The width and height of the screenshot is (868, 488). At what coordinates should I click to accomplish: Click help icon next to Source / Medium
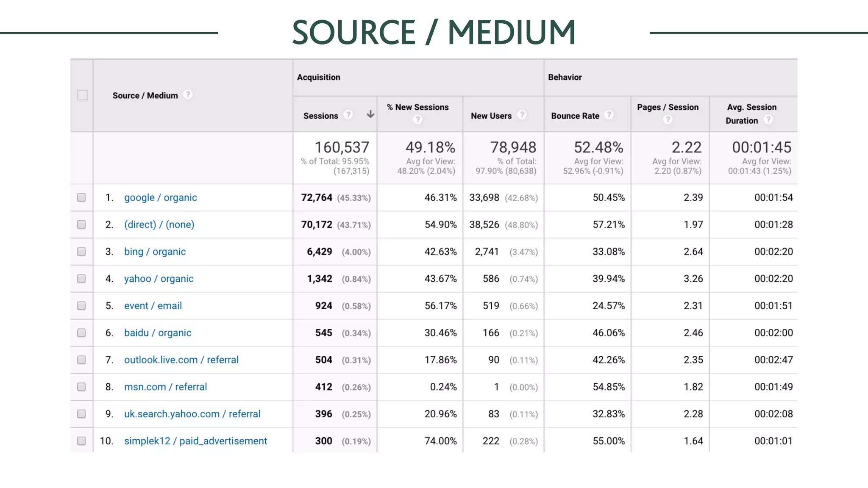pyautogui.click(x=188, y=94)
